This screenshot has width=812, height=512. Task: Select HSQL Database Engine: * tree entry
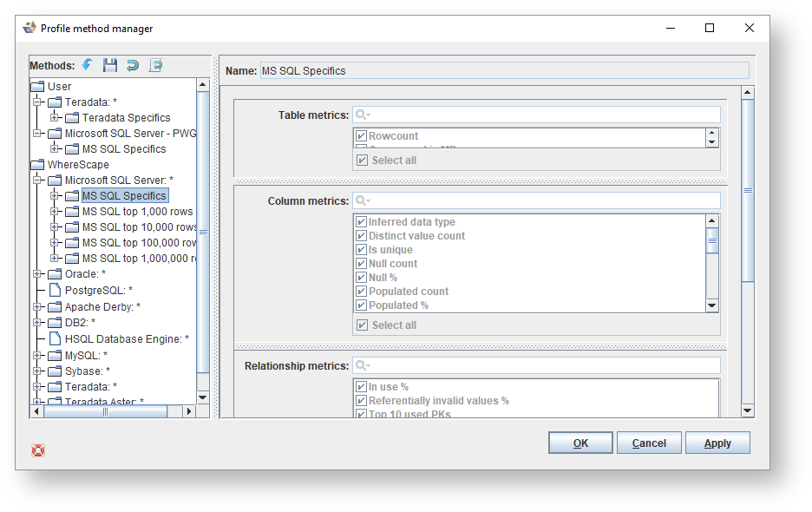127,339
